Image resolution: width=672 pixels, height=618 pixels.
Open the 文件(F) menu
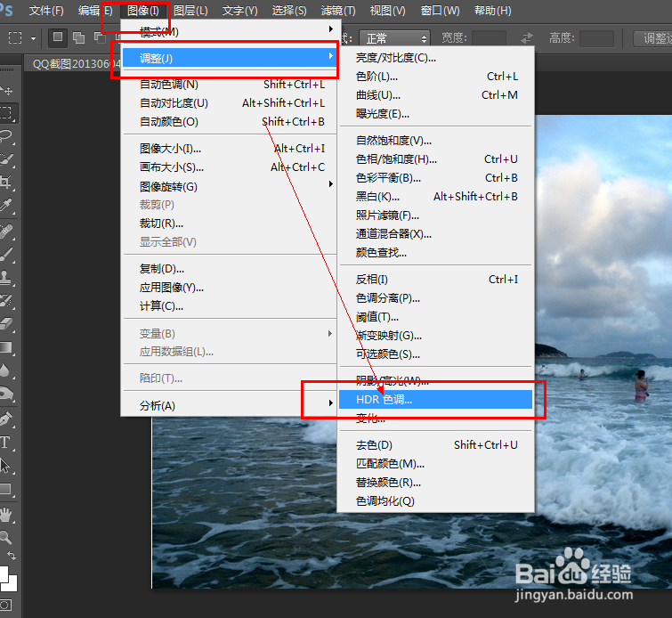(46, 11)
